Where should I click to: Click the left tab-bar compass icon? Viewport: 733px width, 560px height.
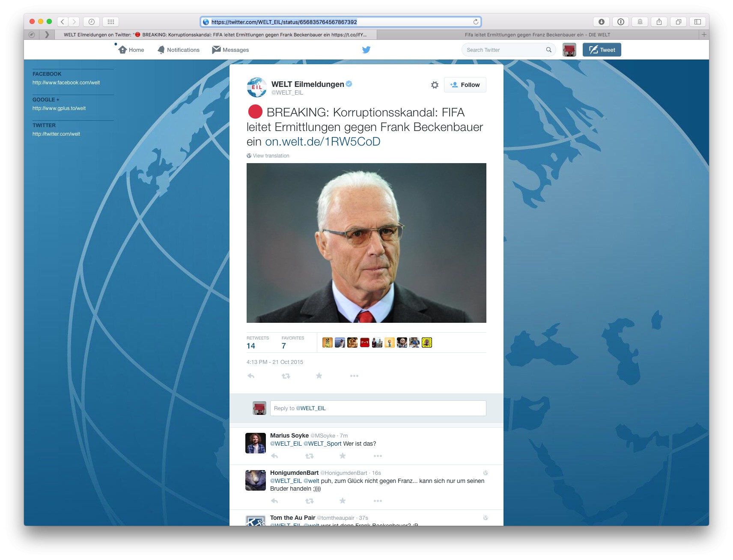[32, 35]
